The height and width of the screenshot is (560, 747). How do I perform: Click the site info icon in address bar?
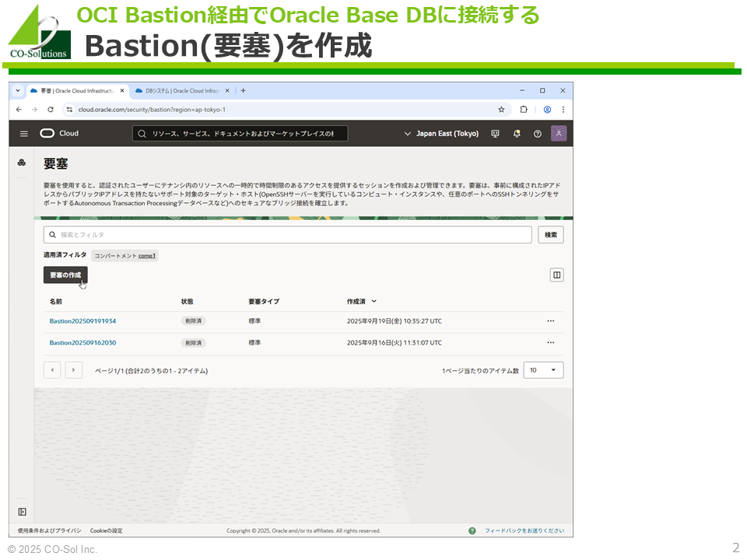pos(69,110)
